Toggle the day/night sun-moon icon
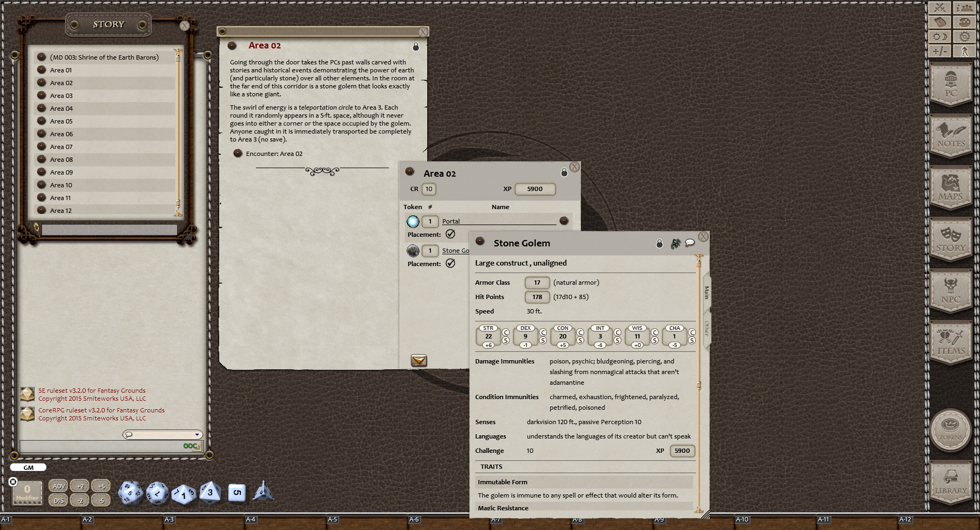The image size is (980, 530). pos(940,37)
